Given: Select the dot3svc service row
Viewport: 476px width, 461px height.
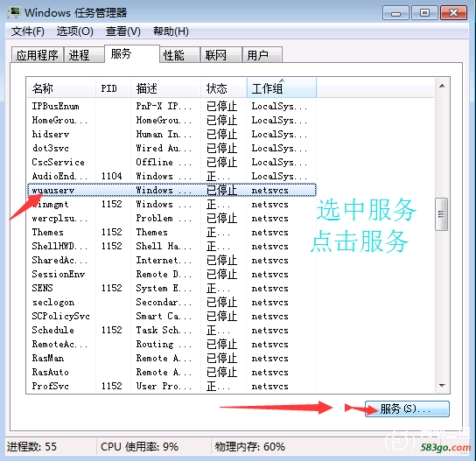Looking at the screenshot, I should tap(171, 148).
